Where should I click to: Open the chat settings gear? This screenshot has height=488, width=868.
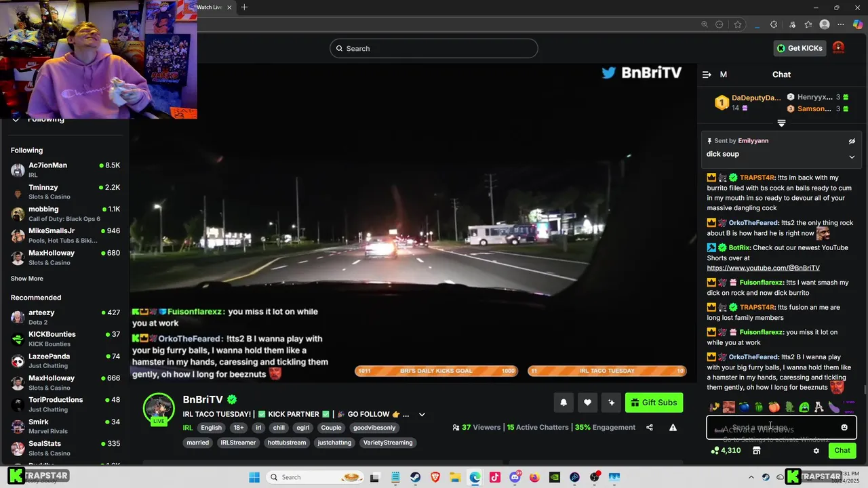coord(816,451)
